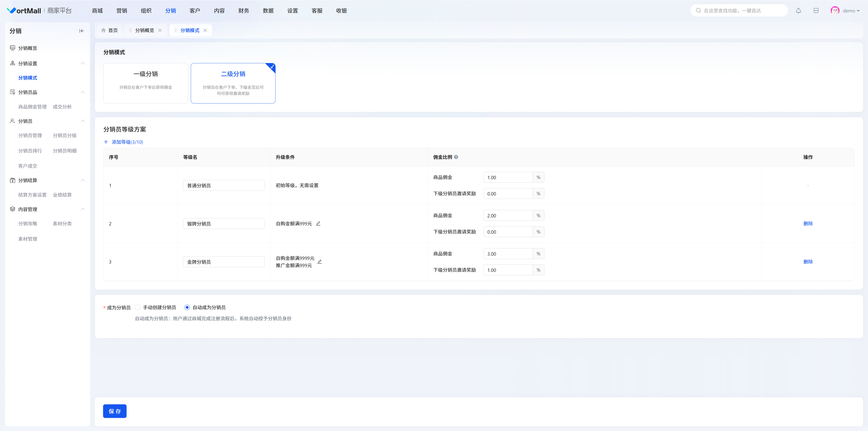
Task: Close the 分销模式 tab
Action: coord(205,30)
